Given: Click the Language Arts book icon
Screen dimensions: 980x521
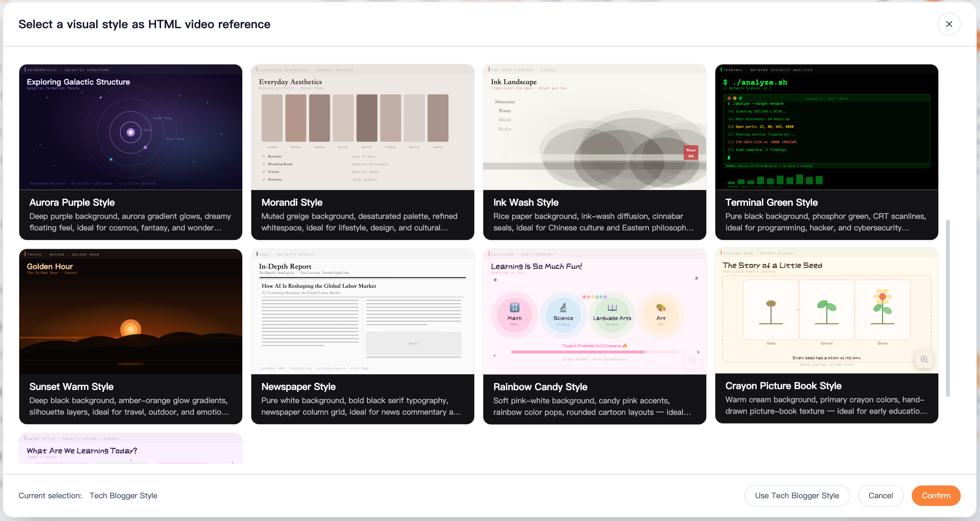Looking at the screenshot, I should pyautogui.click(x=612, y=307).
